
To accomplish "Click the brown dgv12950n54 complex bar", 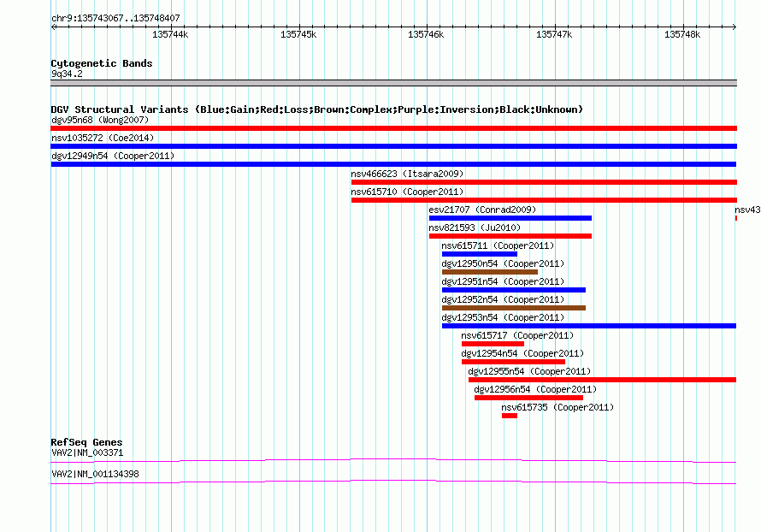I will point(490,272).
